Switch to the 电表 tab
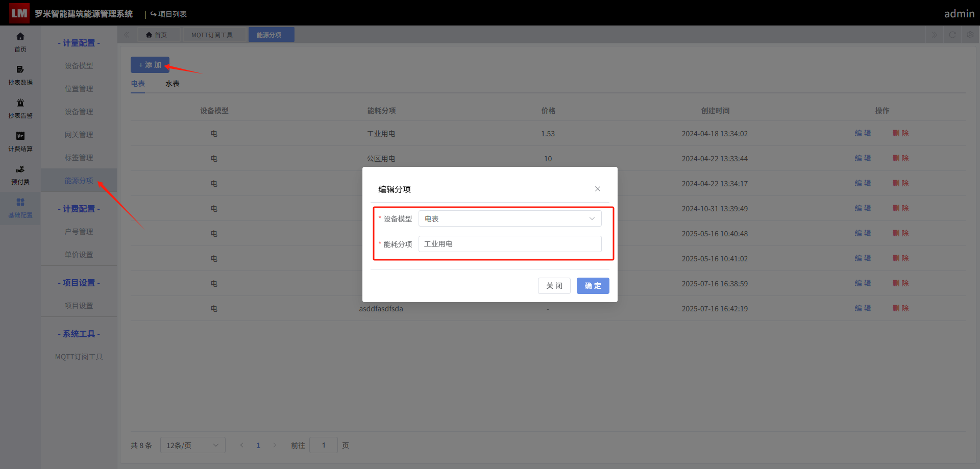This screenshot has height=469, width=980. pyautogui.click(x=138, y=84)
